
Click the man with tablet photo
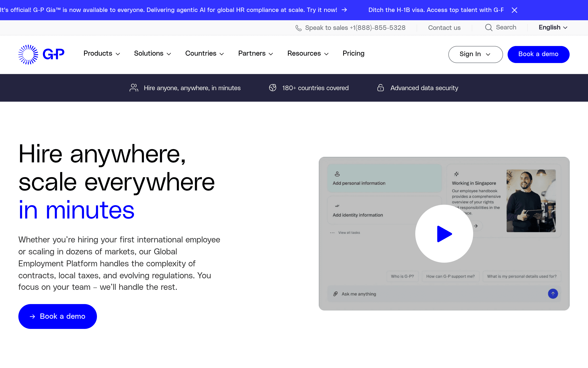pyautogui.click(x=531, y=201)
